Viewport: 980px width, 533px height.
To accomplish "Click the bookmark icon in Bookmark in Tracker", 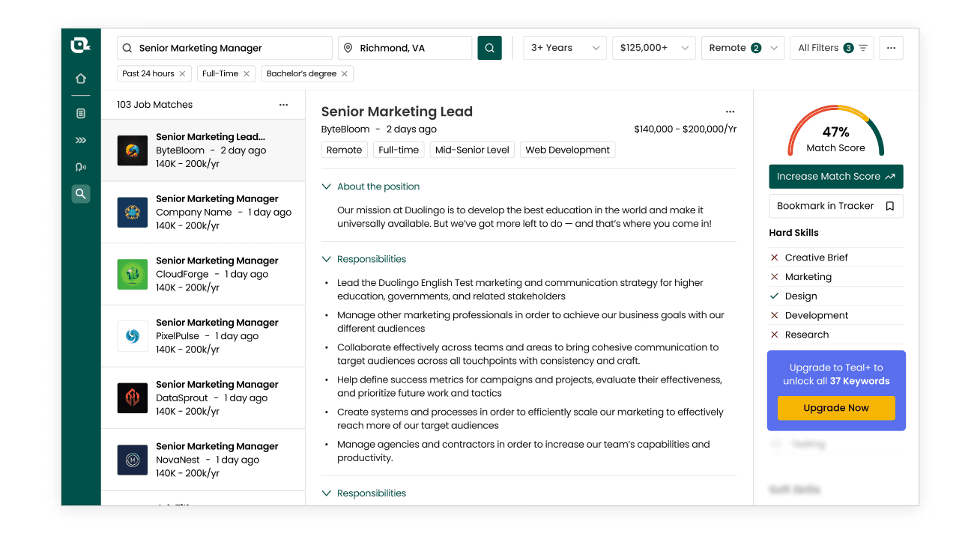I will pyautogui.click(x=890, y=206).
